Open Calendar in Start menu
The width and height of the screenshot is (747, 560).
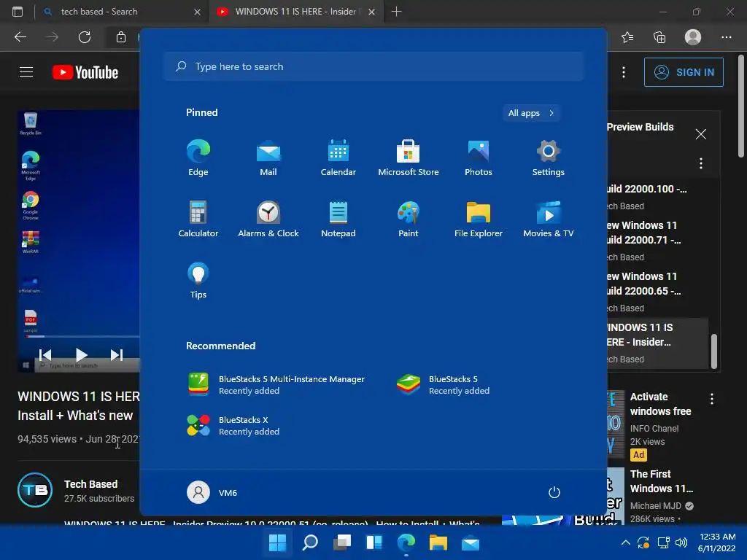click(338, 158)
